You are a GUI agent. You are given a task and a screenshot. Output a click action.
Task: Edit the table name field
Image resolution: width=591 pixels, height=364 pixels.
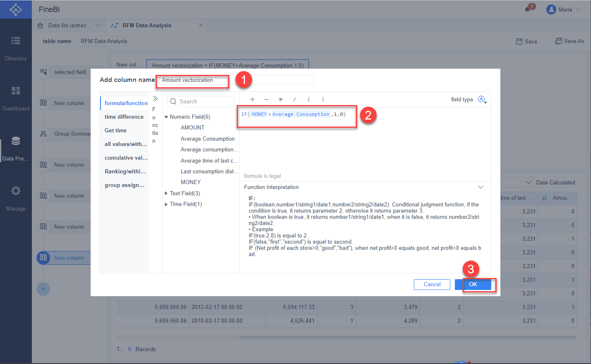click(x=147, y=41)
